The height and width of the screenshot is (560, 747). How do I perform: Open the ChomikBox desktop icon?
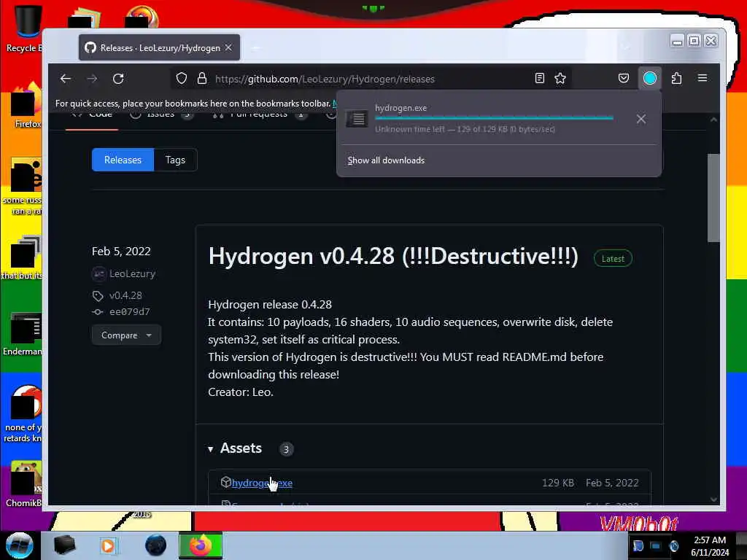24,483
